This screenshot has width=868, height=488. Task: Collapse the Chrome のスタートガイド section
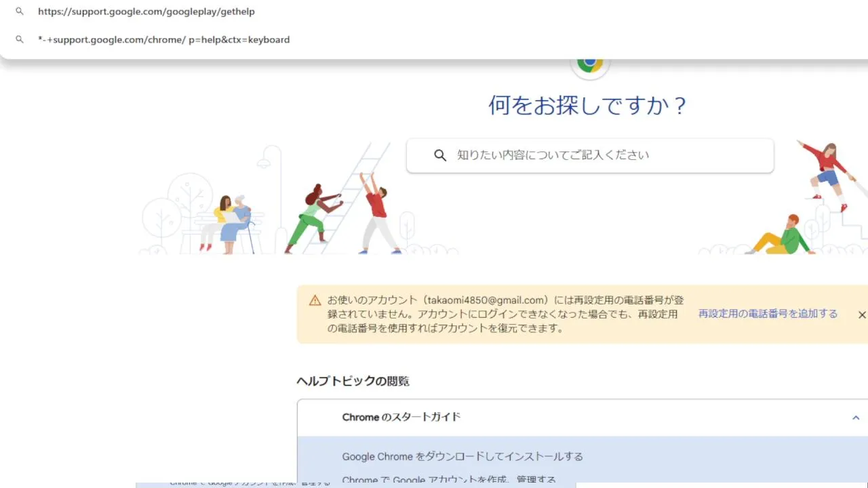click(x=856, y=418)
